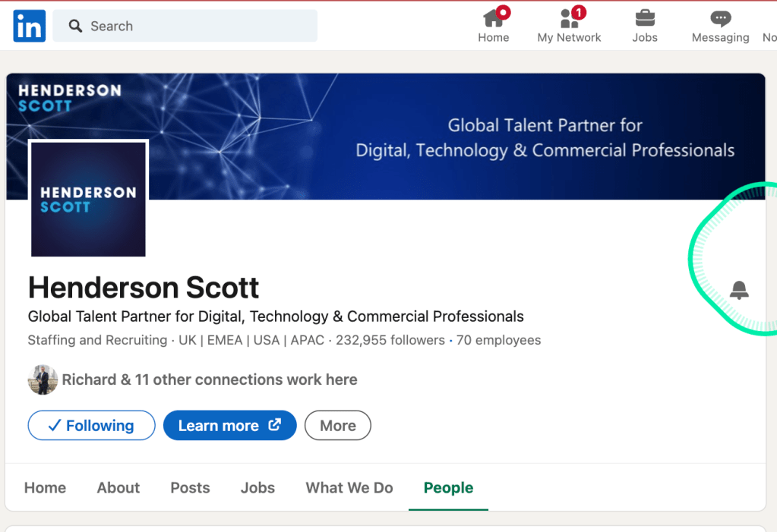777x532 pixels.
Task: Open the Home nav icon
Action: point(494,25)
